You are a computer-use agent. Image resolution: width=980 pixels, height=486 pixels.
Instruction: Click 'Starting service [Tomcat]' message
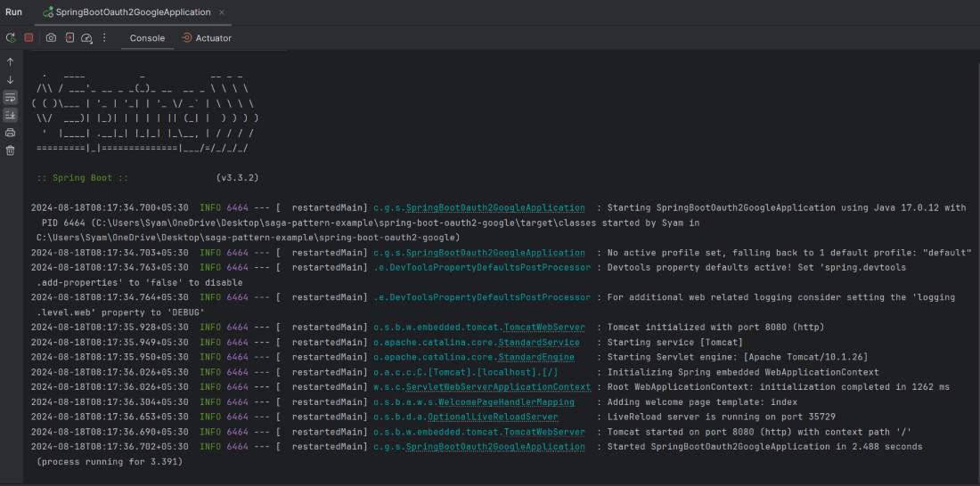[x=675, y=343]
